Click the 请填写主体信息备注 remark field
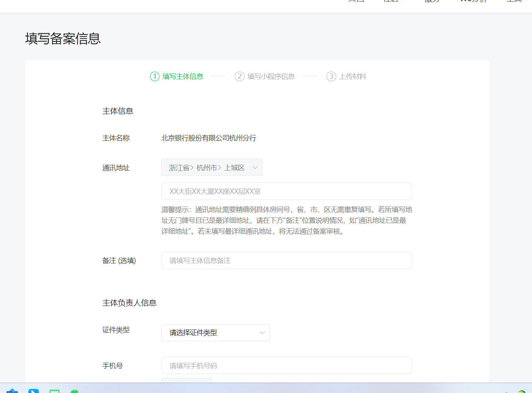Image resolution: width=532 pixels, height=393 pixels. point(286,261)
